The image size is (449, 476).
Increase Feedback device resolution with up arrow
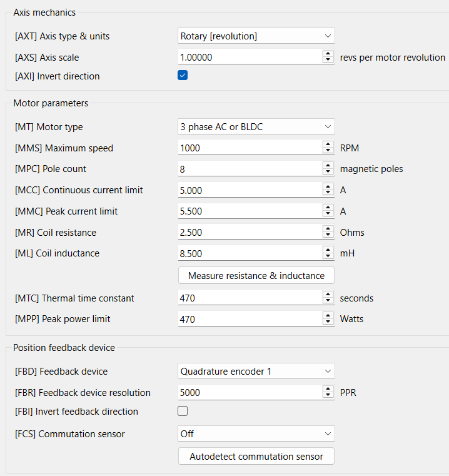pos(328,389)
